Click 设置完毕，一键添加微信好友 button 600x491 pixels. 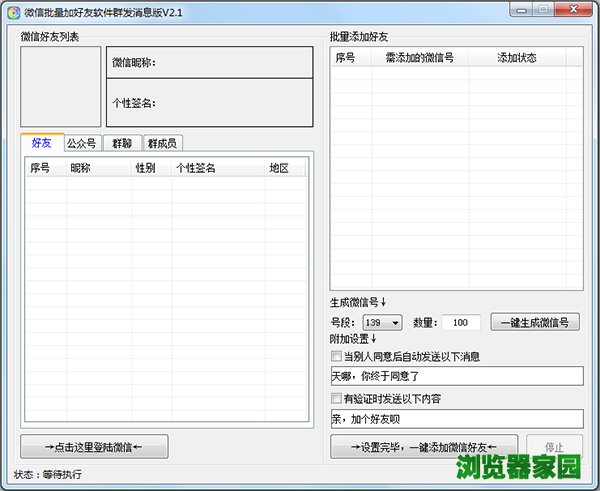pos(424,446)
